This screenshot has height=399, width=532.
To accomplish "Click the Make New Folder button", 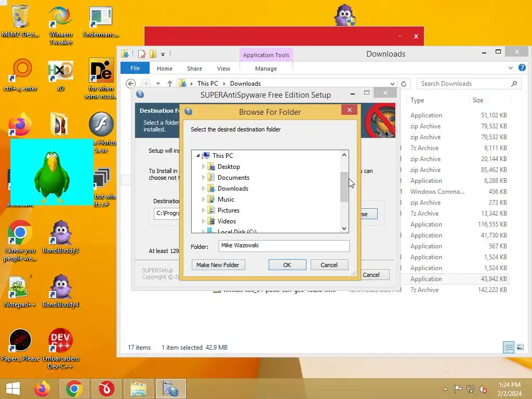I will click(218, 264).
